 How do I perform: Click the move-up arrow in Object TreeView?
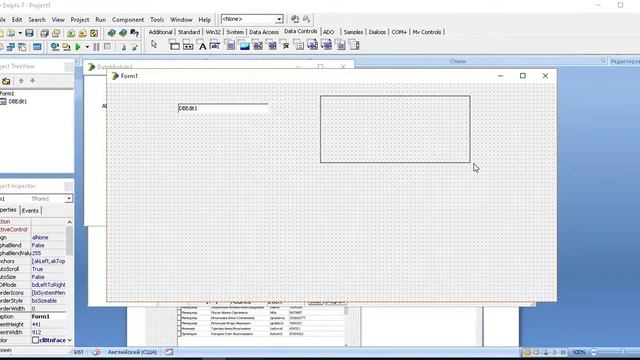click(x=21, y=81)
